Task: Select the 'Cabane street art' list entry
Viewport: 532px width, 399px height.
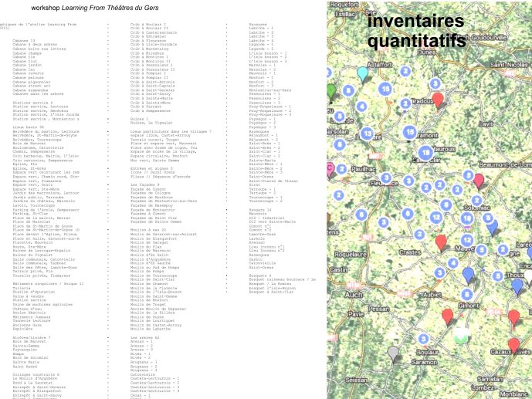Action: point(31,86)
